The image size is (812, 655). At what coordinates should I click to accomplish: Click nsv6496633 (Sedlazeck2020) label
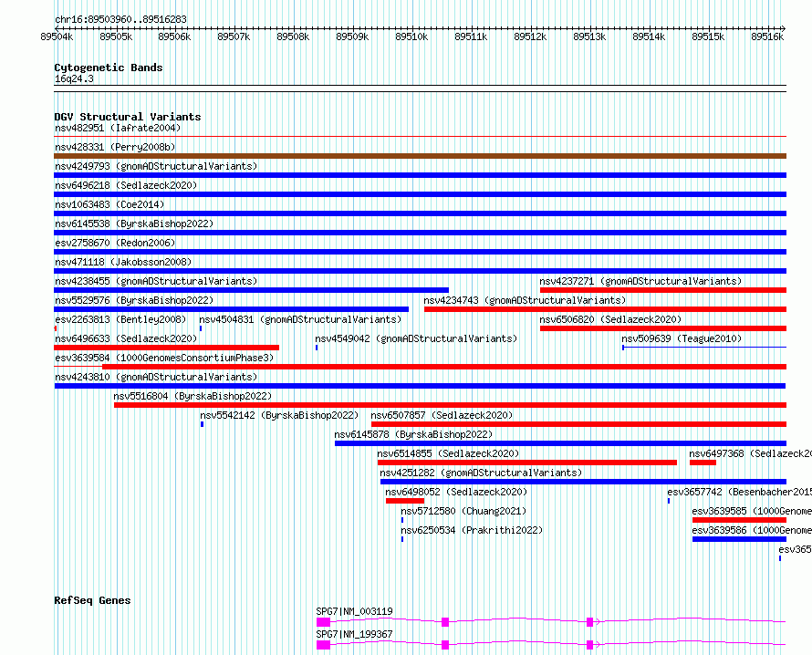coord(126,338)
